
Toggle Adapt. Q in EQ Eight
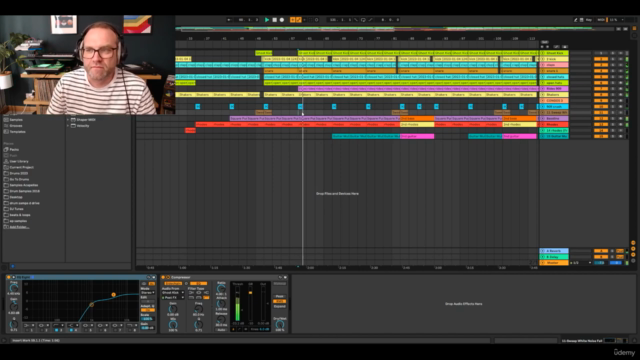pos(147,310)
